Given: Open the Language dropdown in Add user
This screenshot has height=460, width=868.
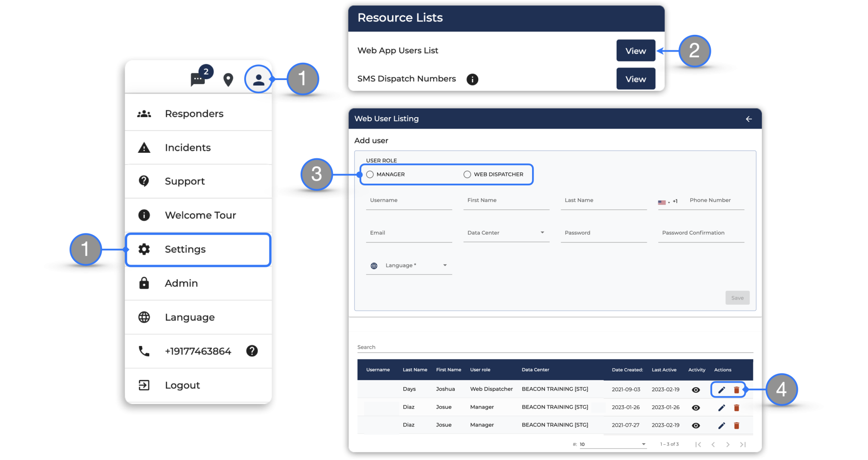Looking at the screenshot, I should click(409, 266).
